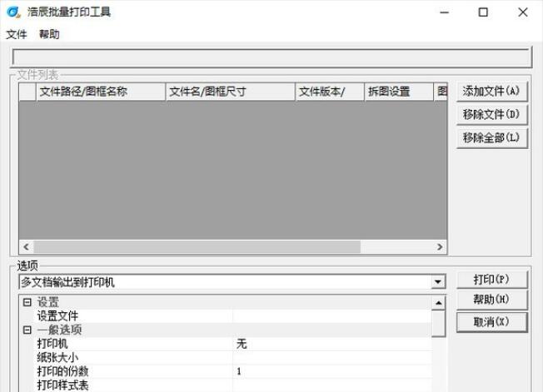Open the 帮助 menu
The width and height of the screenshot is (543, 392).
pyautogui.click(x=49, y=34)
